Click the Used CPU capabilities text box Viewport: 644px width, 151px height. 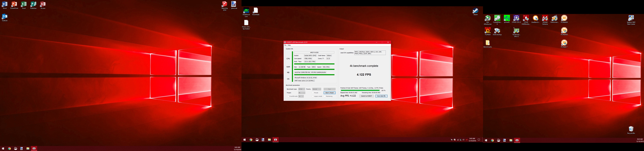click(x=370, y=52)
